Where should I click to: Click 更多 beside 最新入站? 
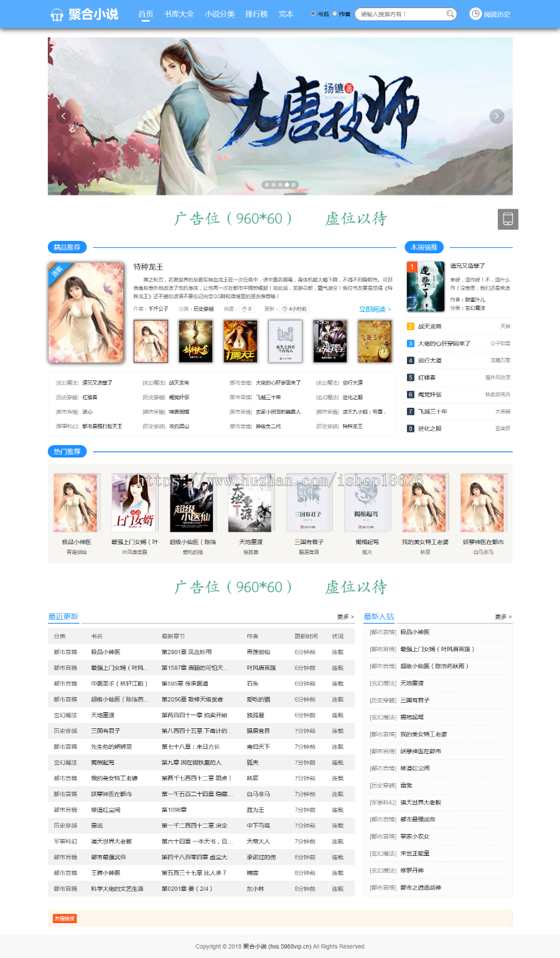click(503, 617)
